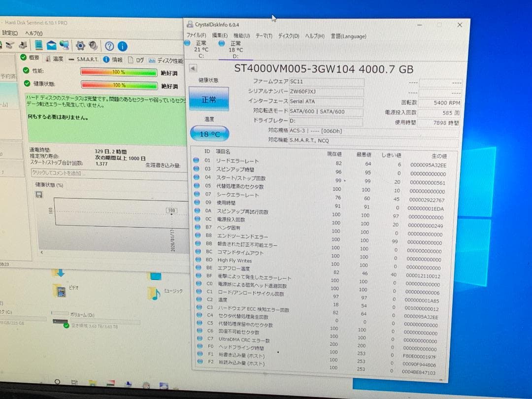Image resolution: width=532 pixels, height=399 pixels.
Task: Click the back arrow beside ST4000VM005 drive name
Action: 193,68
